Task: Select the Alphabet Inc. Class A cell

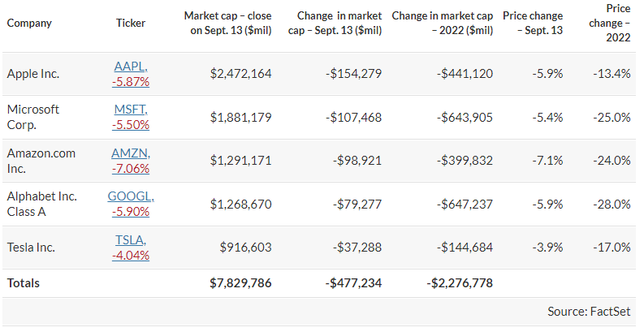Action: [41, 204]
